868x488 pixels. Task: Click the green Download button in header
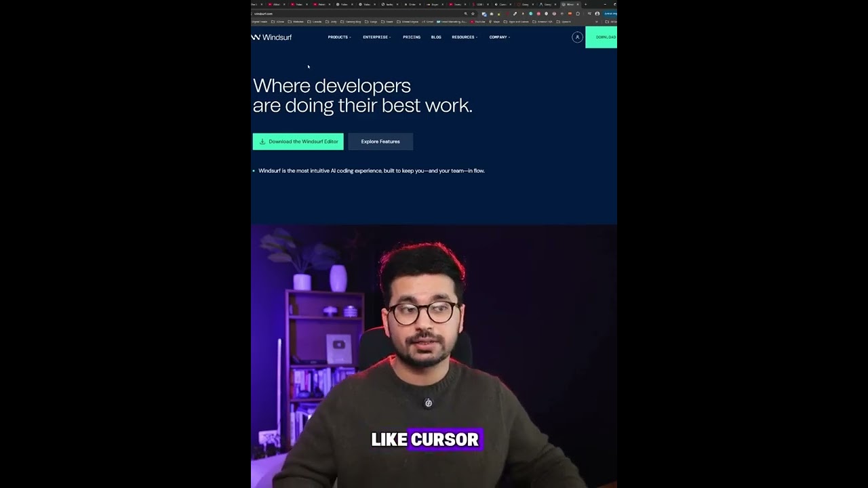pyautogui.click(x=601, y=37)
